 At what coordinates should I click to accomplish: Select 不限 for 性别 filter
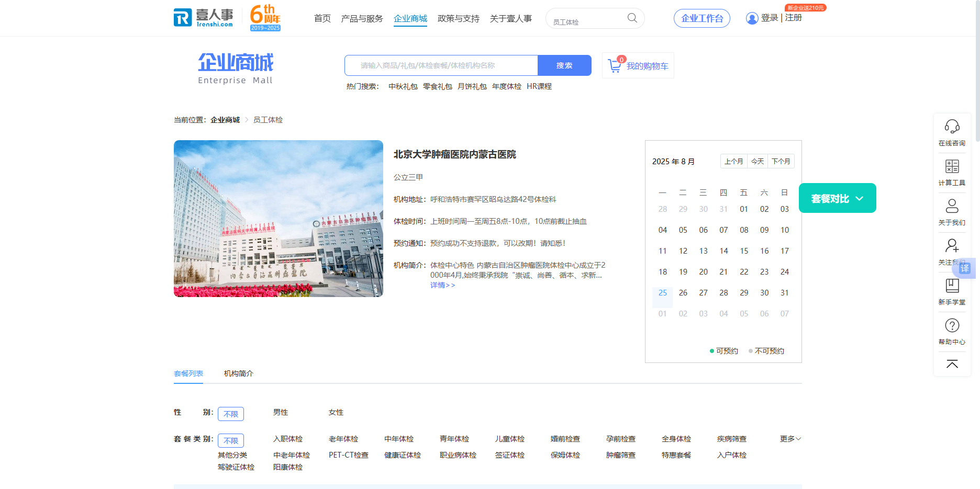click(231, 414)
